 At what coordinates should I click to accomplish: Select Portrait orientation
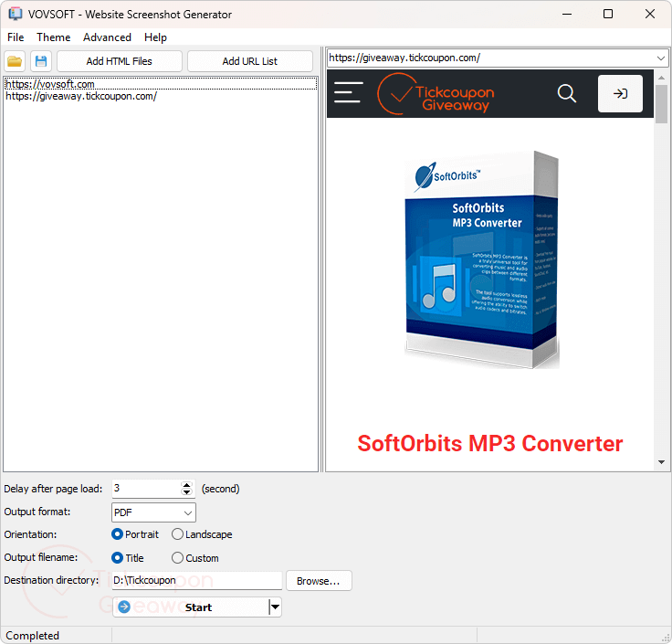[134, 534]
